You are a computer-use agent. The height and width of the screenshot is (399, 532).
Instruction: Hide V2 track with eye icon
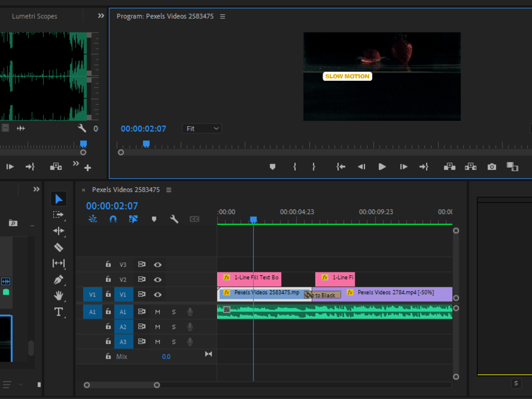click(x=157, y=279)
